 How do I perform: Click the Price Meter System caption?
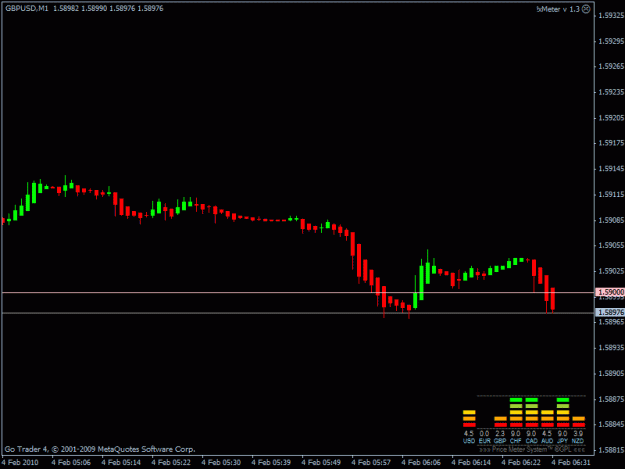pyautogui.click(x=532, y=449)
